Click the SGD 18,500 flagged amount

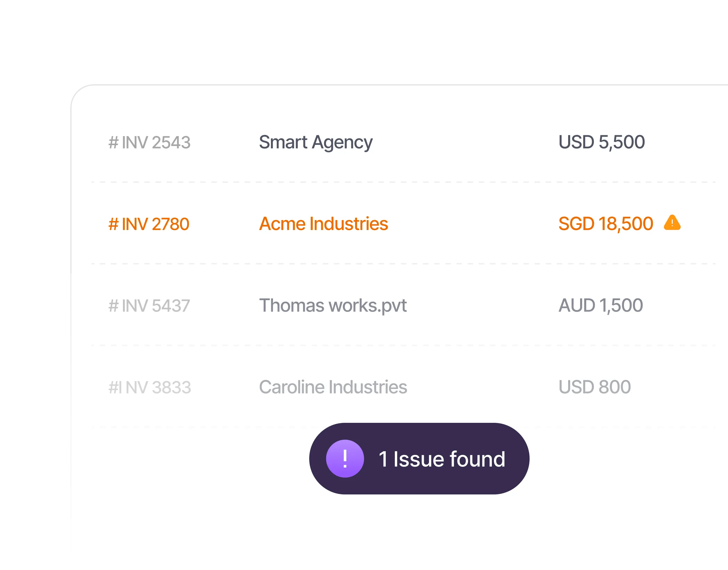point(606,224)
